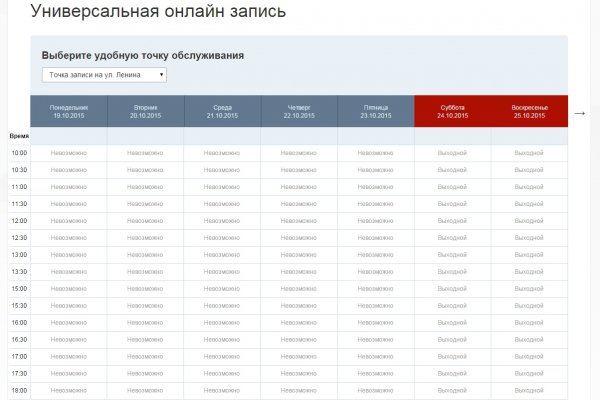This screenshot has height=400, width=600.
Task: Open the service point dropdown
Action: 104,75
